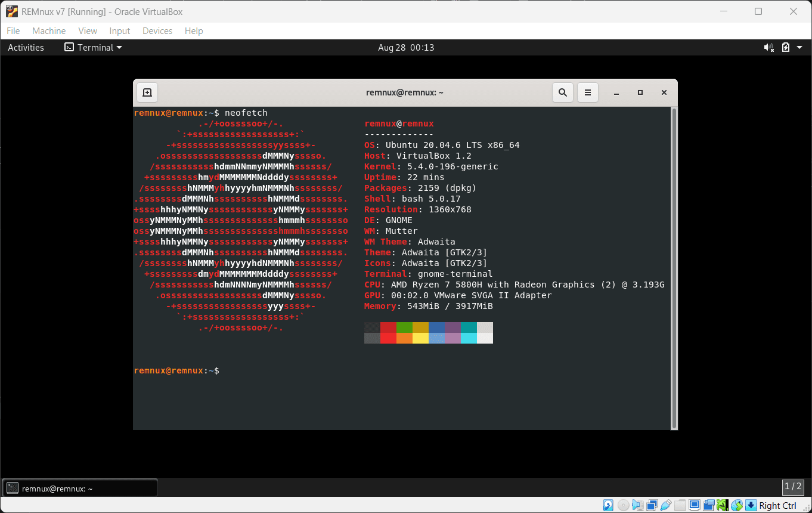Image resolution: width=812 pixels, height=513 pixels.
Task: Click the neofetch command text
Action: click(246, 113)
